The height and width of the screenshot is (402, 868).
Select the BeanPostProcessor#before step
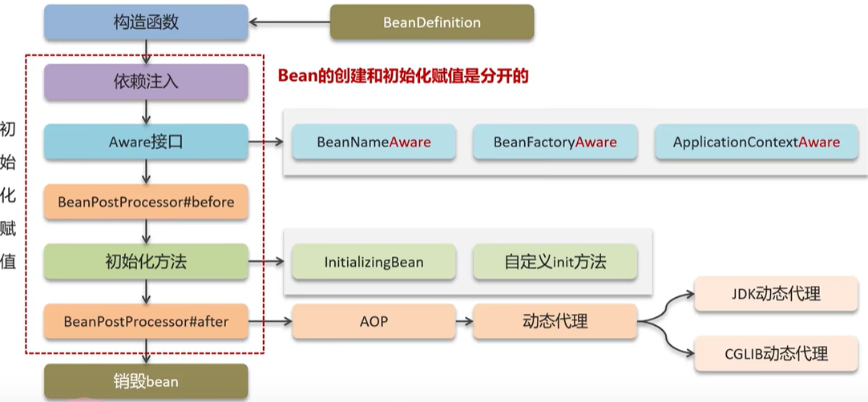point(145,202)
